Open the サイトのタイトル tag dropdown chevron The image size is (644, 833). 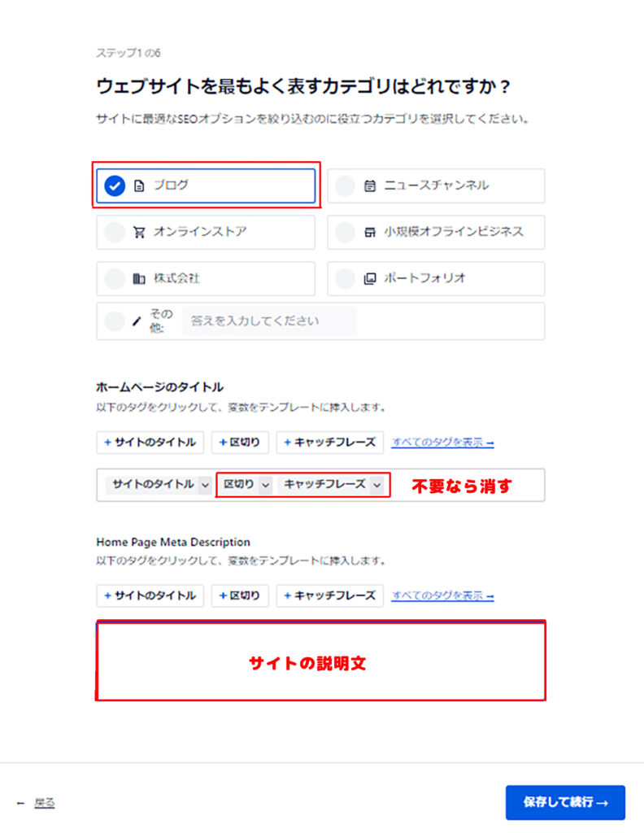coord(205,485)
